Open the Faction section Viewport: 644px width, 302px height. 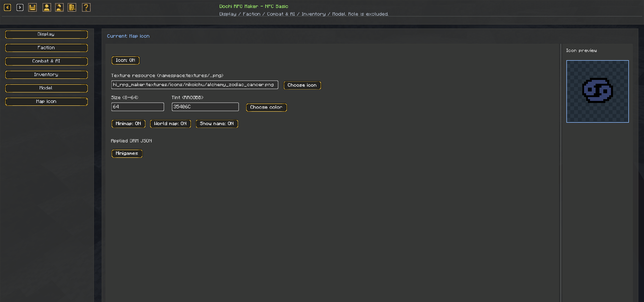click(x=46, y=48)
